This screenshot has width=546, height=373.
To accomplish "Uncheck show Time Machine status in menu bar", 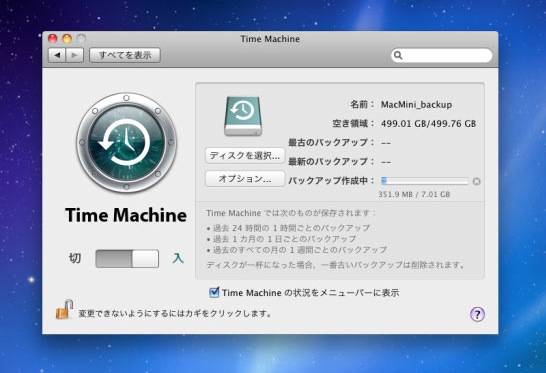I will coord(214,292).
